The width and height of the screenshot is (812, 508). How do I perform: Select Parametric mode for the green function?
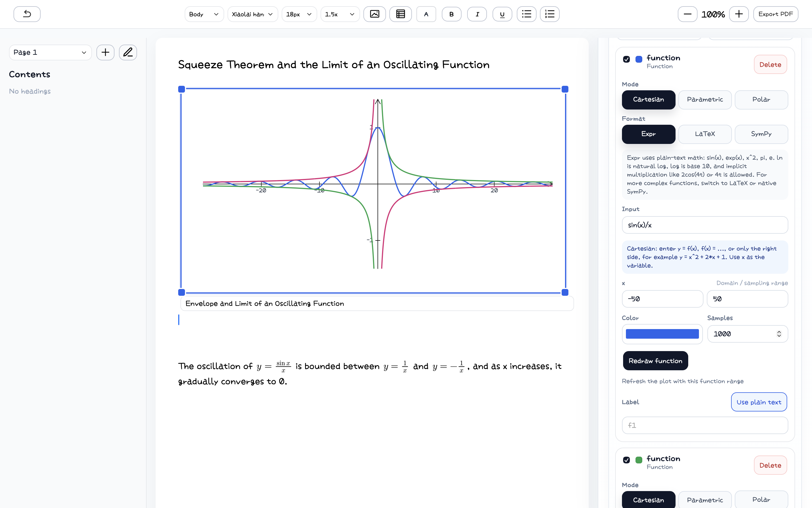705,500
